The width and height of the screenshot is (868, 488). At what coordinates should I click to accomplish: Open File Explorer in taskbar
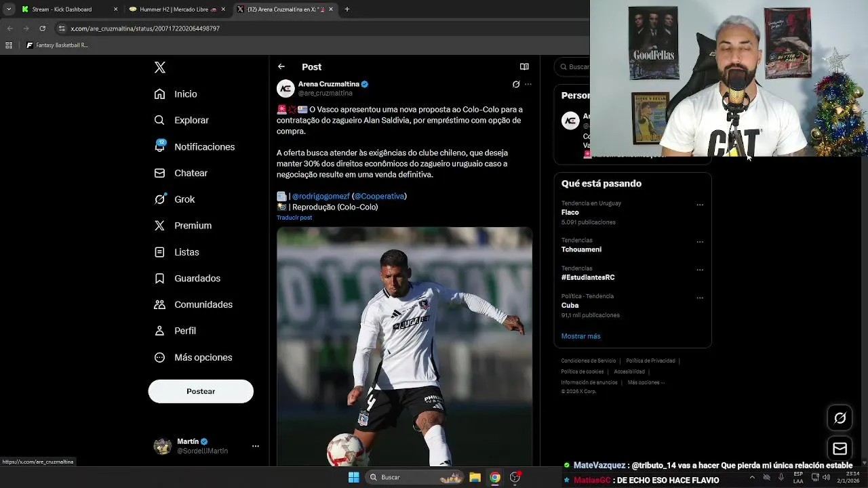(475, 477)
